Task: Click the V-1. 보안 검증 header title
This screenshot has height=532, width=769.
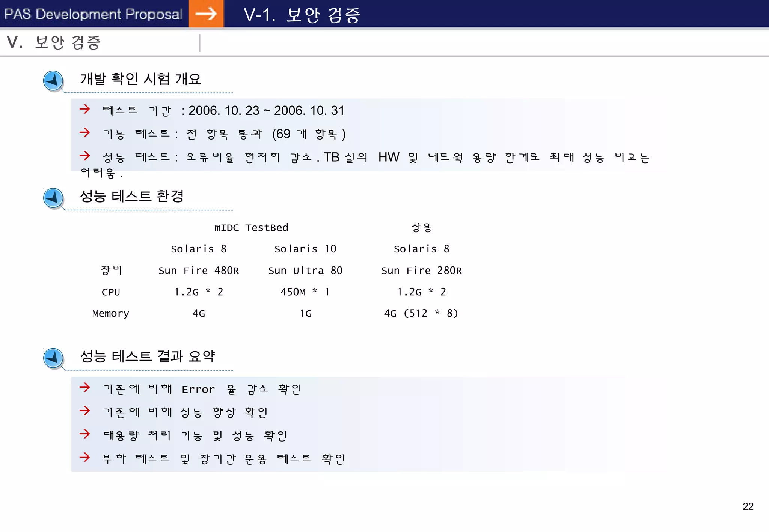Action: click(x=302, y=15)
